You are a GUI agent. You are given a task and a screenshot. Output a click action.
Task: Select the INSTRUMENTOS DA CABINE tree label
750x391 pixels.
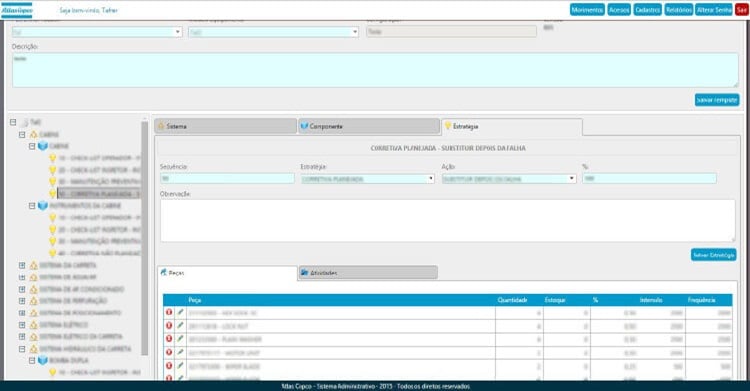click(x=85, y=206)
